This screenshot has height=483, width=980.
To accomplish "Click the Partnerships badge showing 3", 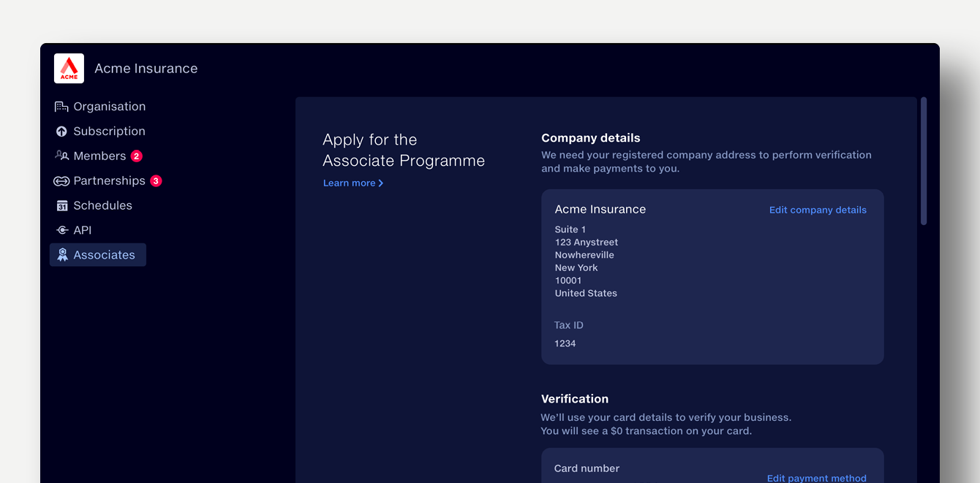I will (x=156, y=181).
